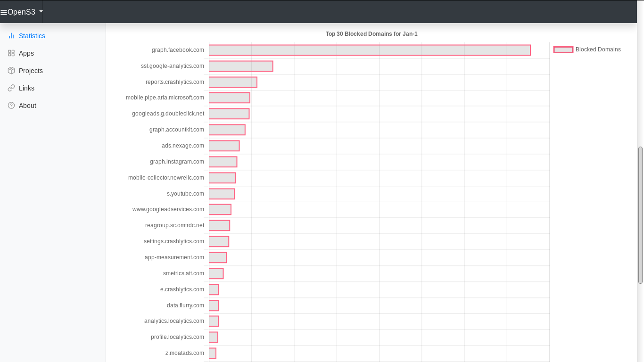This screenshot has height=362, width=644.
Task: Navigate to Links in sidebar
Action: tap(26, 88)
